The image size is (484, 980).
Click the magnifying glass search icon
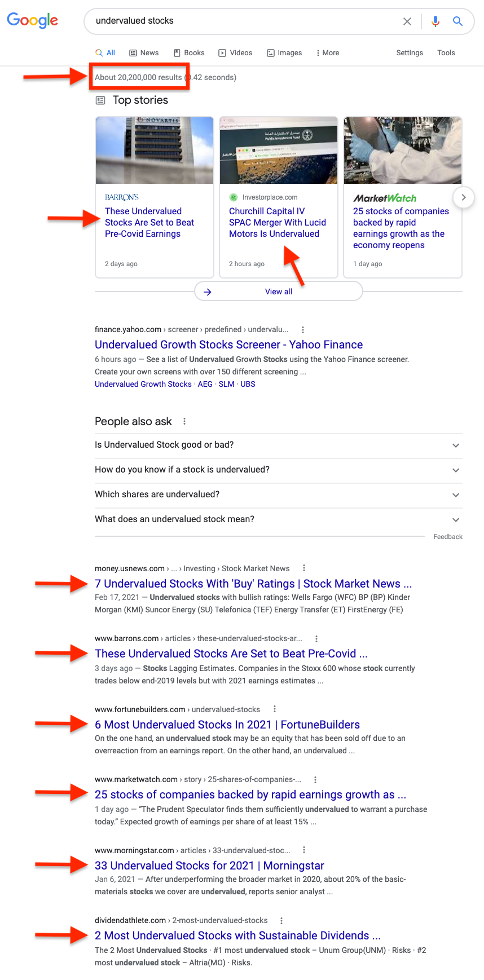[458, 21]
